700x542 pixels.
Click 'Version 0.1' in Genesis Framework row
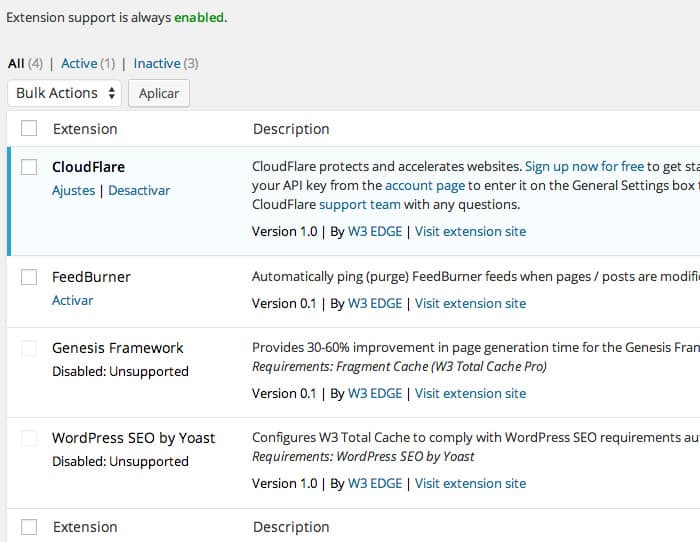point(284,394)
